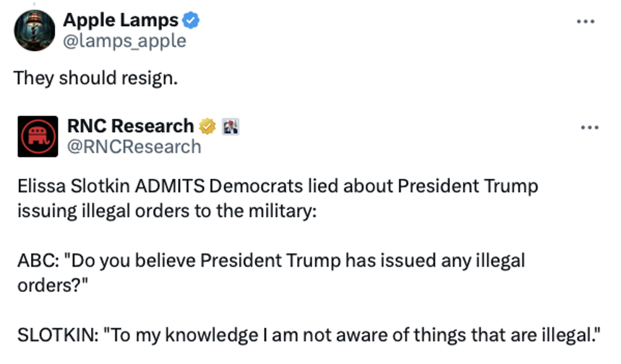This screenshot has height=364, width=621.
Task: Click the quoted line starting "Elissa Slotkin ADMITS"
Action: (278, 188)
